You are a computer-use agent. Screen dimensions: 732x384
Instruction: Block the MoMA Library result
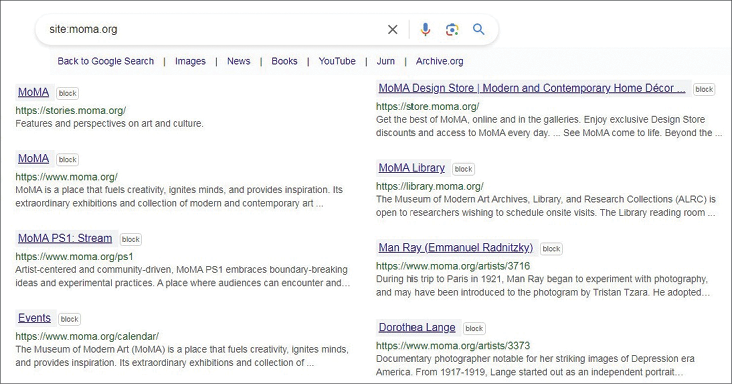pyautogui.click(x=464, y=169)
